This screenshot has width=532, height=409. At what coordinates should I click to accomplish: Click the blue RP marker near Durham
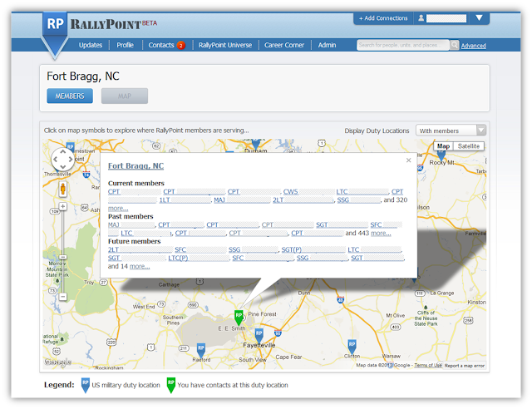coord(256,145)
